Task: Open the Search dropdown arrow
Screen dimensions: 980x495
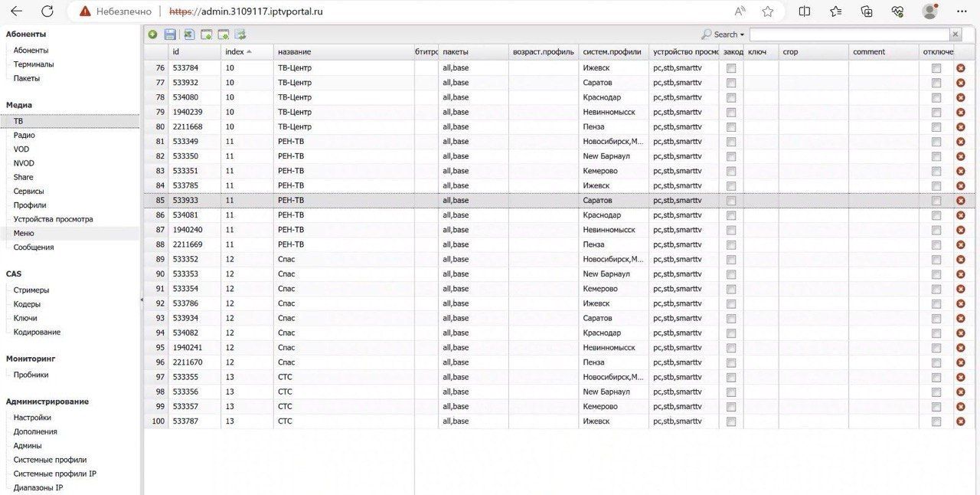Action: click(x=741, y=34)
